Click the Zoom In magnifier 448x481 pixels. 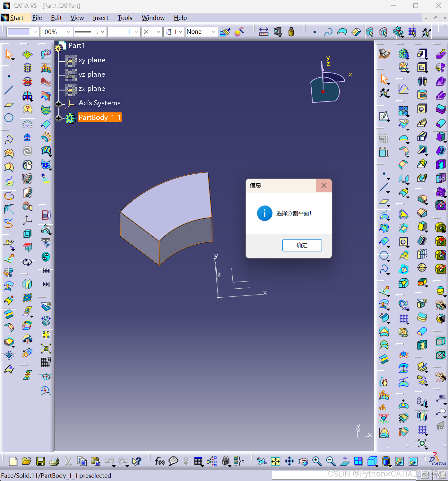click(x=317, y=461)
